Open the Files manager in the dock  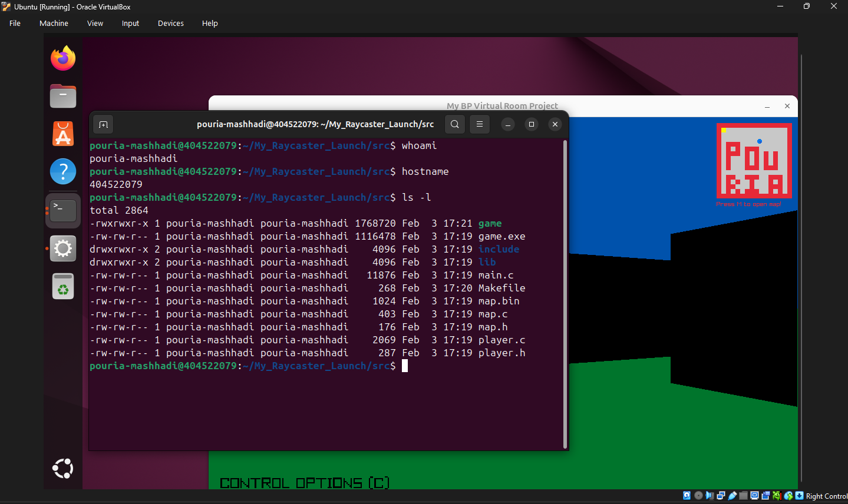pyautogui.click(x=63, y=96)
